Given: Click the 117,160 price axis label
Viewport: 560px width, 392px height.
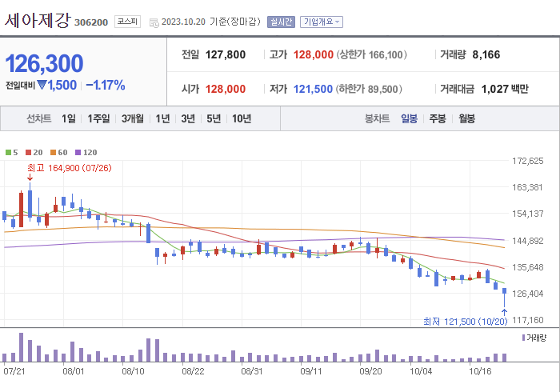Looking at the screenshot, I should [527, 320].
